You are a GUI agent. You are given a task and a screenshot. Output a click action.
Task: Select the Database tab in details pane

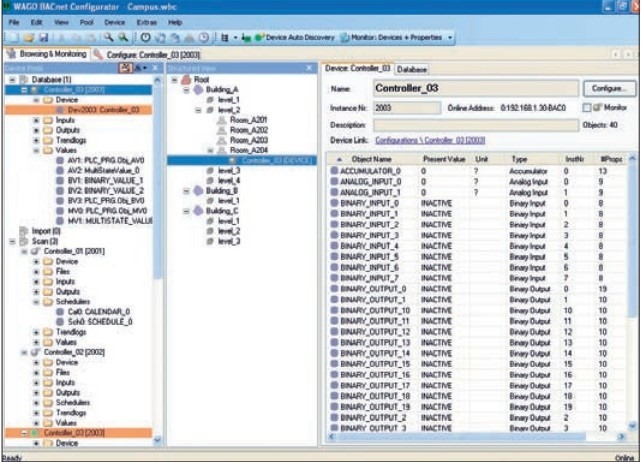tap(412, 69)
